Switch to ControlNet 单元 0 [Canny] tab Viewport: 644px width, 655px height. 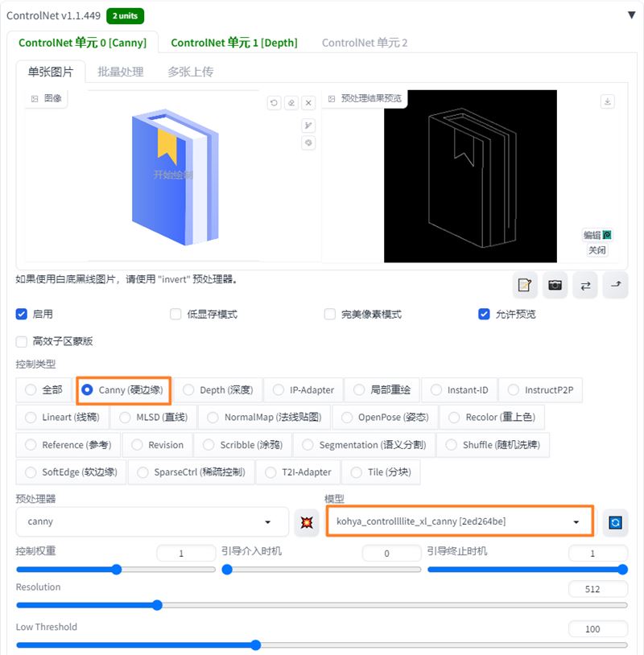(x=82, y=43)
